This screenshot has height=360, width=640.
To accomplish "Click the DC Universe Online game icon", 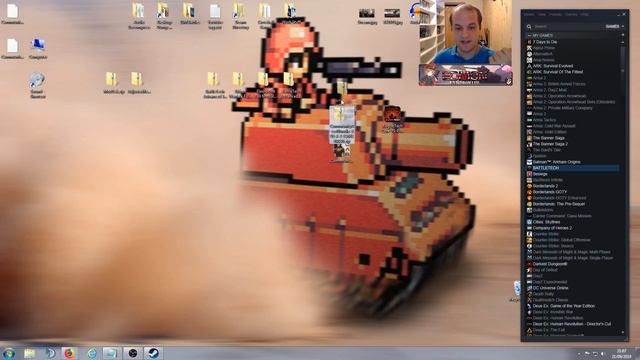I will [x=529, y=288].
